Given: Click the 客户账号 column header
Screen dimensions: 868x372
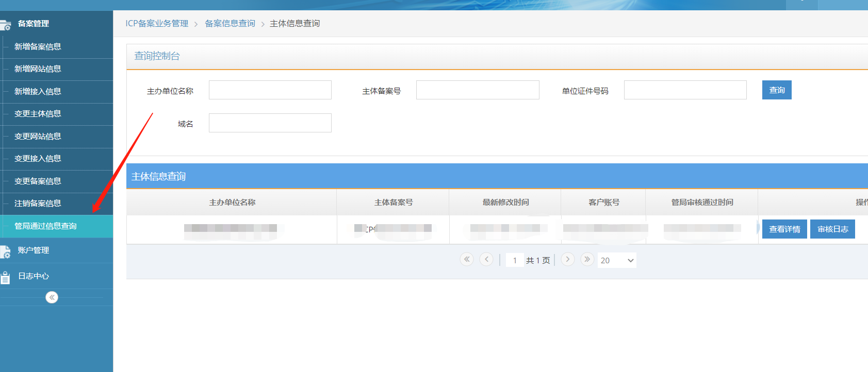Looking at the screenshot, I should coord(604,202).
